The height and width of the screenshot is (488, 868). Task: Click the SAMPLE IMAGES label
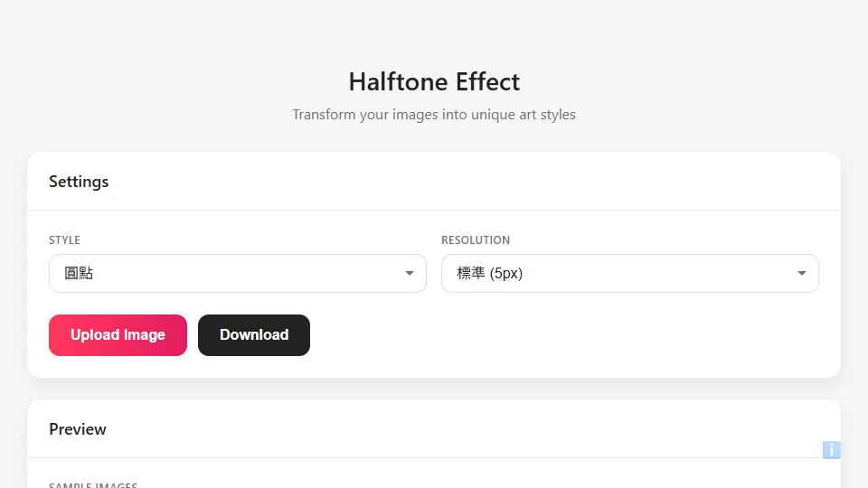[x=93, y=484]
